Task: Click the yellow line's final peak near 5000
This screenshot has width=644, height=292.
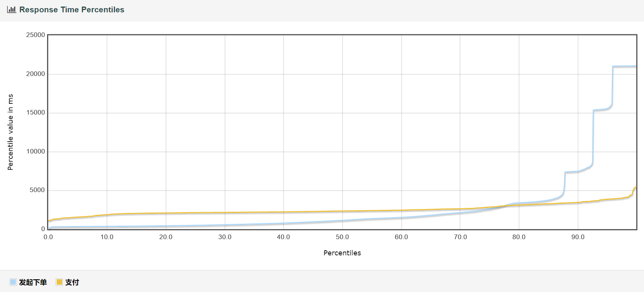Action: point(635,188)
